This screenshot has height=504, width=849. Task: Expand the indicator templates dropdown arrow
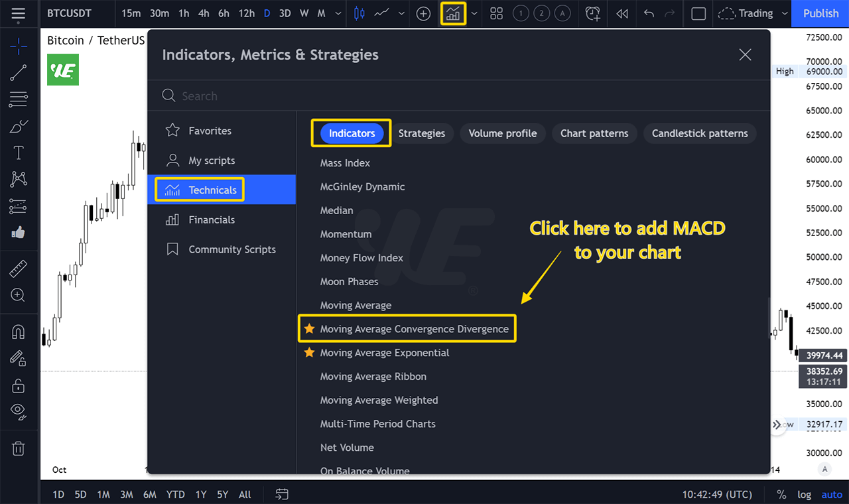click(x=474, y=13)
